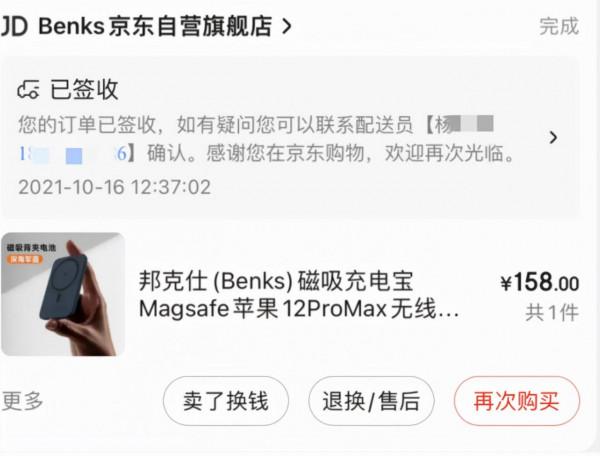Open the magnetic power bank thumbnail

(x=63, y=294)
